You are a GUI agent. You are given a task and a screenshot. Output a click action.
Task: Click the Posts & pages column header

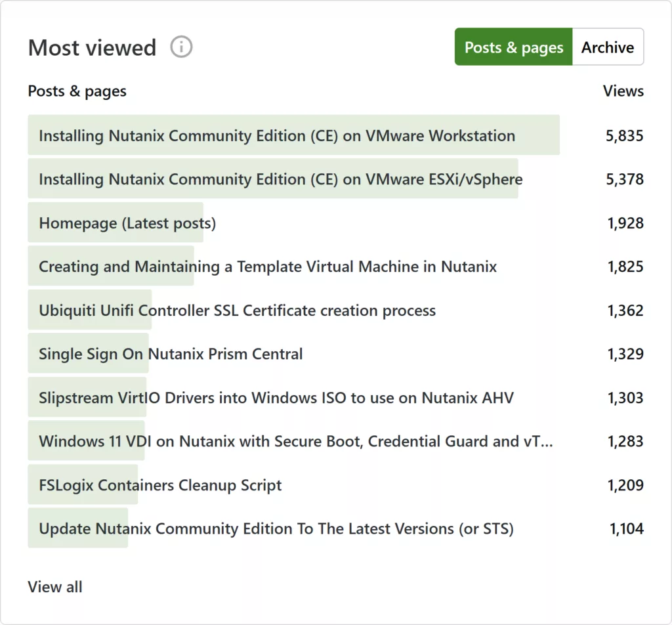(x=77, y=91)
